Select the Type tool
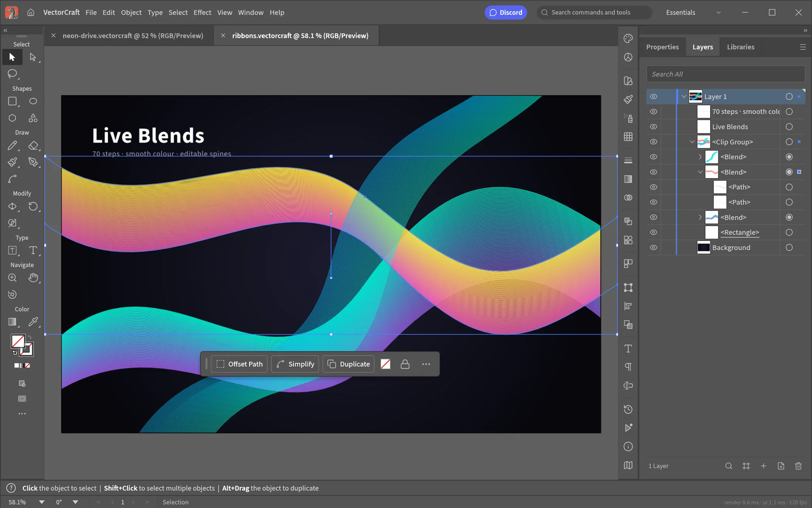 [x=33, y=250]
